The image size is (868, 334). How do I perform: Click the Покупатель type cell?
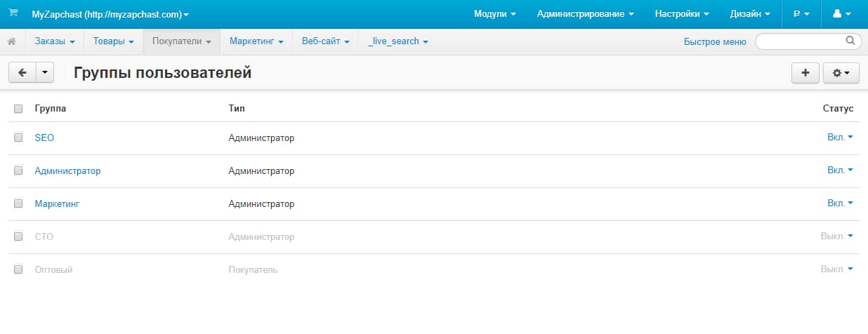click(x=253, y=269)
